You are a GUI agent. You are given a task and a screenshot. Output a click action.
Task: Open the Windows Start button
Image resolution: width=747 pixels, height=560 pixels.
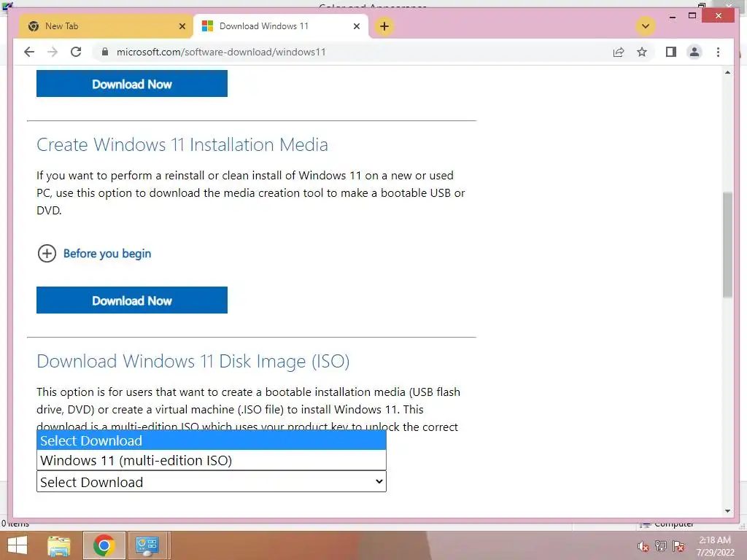pyautogui.click(x=18, y=545)
